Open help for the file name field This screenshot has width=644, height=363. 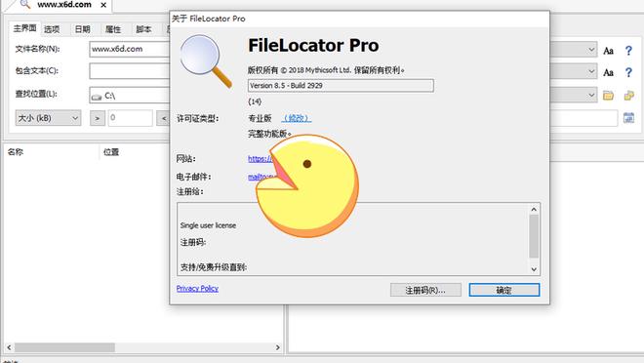[x=628, y=51]
